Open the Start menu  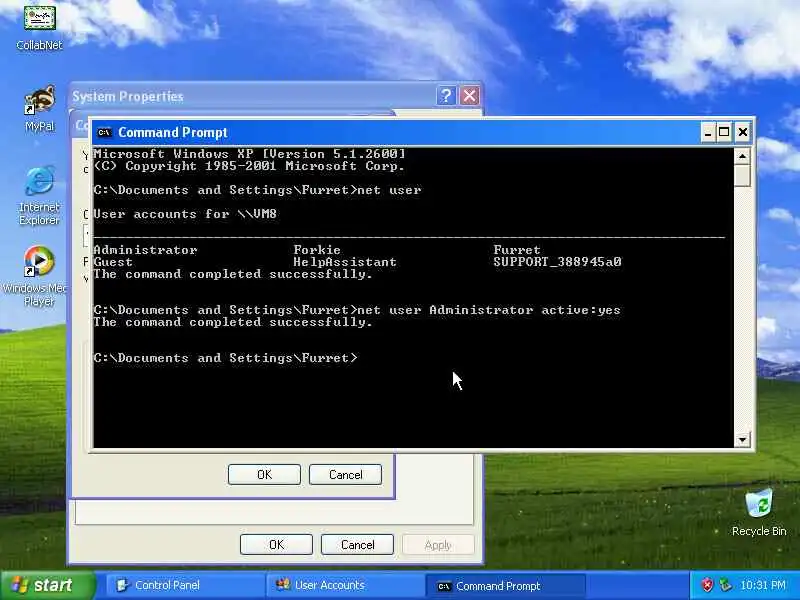tap(47, 585)
